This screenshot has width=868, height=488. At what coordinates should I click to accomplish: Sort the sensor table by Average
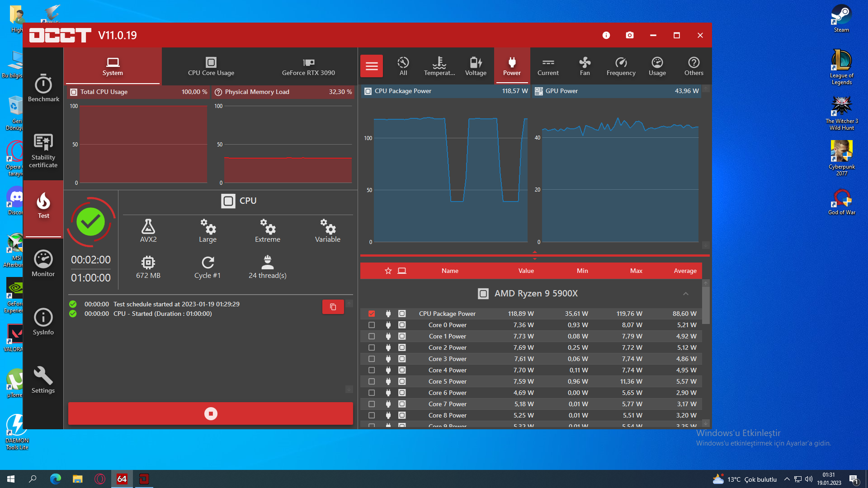685,271
